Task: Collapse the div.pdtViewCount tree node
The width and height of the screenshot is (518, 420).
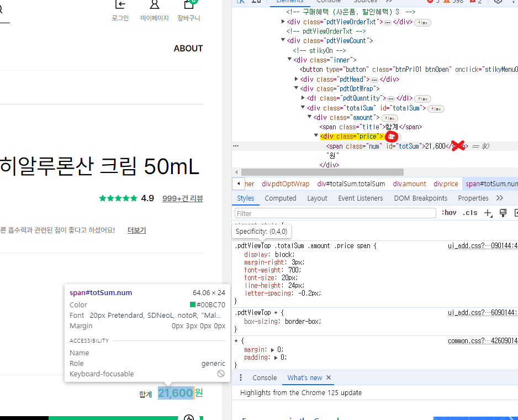Action: coord(283,40)
